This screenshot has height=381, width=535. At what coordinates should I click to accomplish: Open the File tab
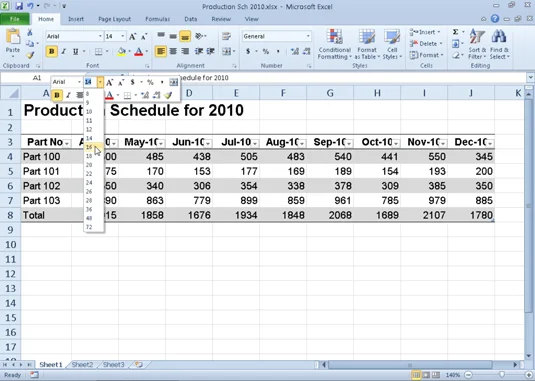click(15, 19)
